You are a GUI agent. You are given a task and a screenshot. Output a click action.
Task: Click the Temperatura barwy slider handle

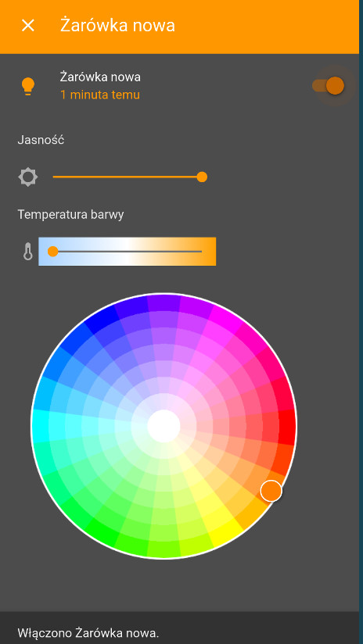52,252
